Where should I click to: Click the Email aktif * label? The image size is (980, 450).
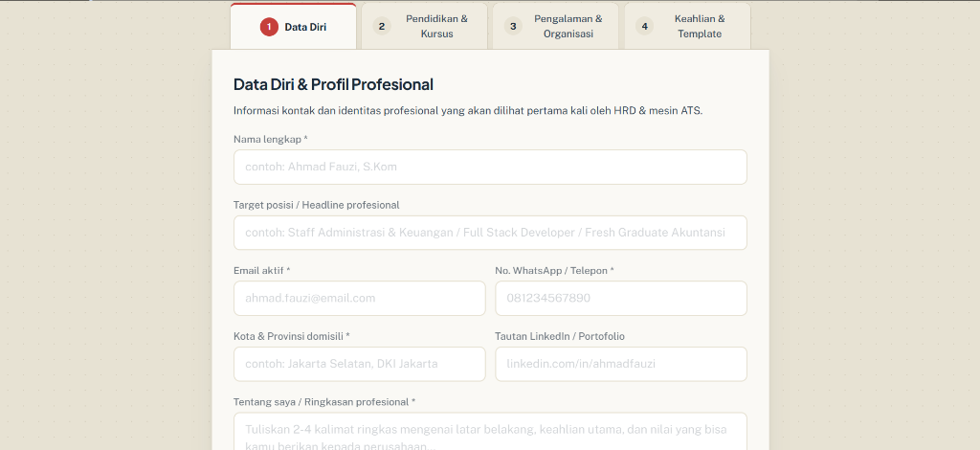tap(262, 271)
